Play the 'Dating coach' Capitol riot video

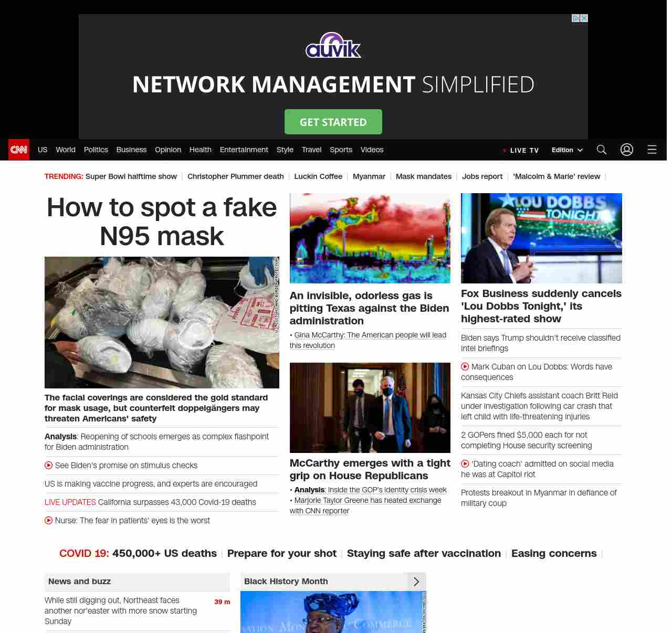pos(465,464)
